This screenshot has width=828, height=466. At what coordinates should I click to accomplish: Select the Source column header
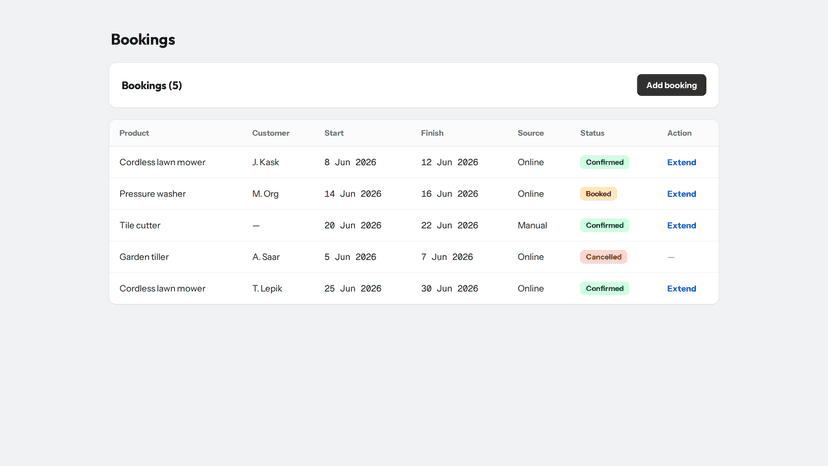click(530, 133)
